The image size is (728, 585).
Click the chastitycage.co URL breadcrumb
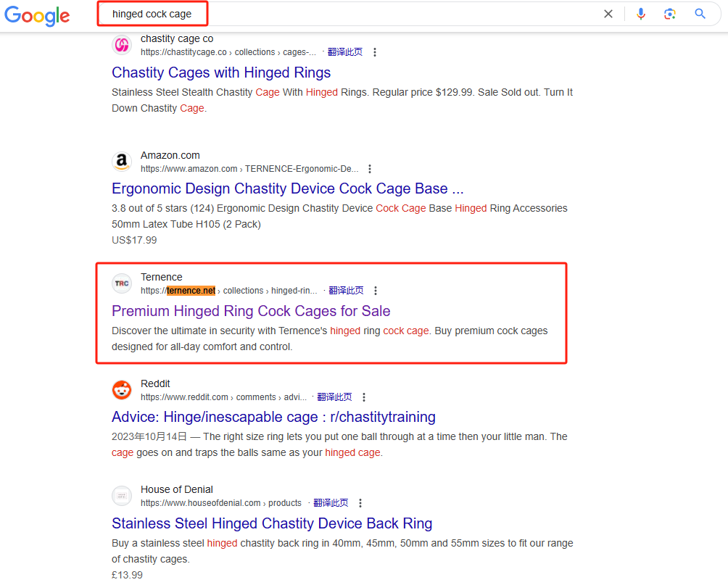pyautogui.click(x=228, y=52)
